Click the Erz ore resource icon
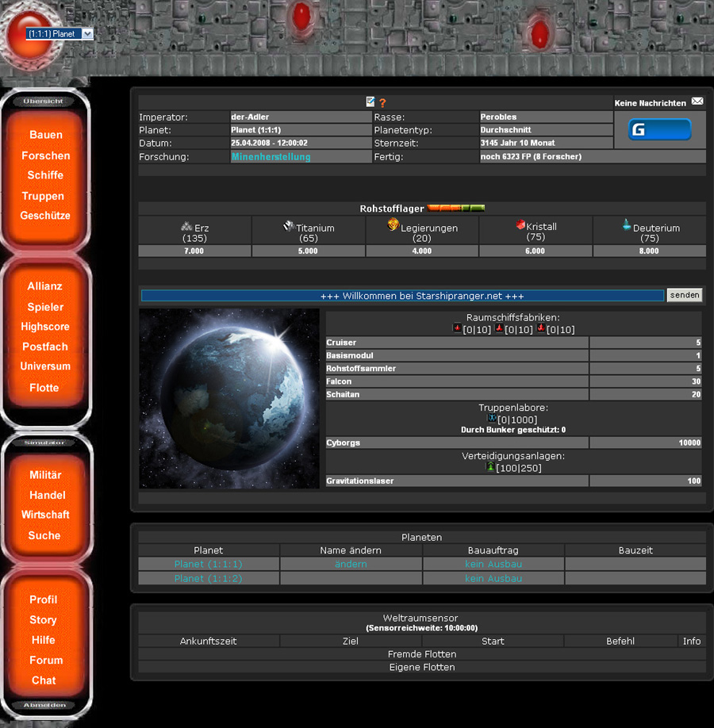 (x=186, y=226)
